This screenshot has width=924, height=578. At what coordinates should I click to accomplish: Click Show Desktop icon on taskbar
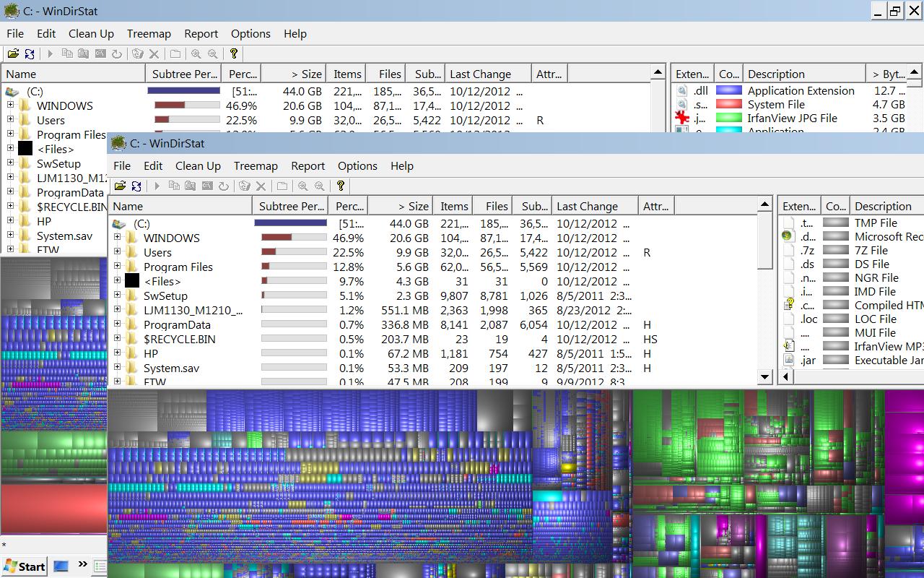pos(61,566)
